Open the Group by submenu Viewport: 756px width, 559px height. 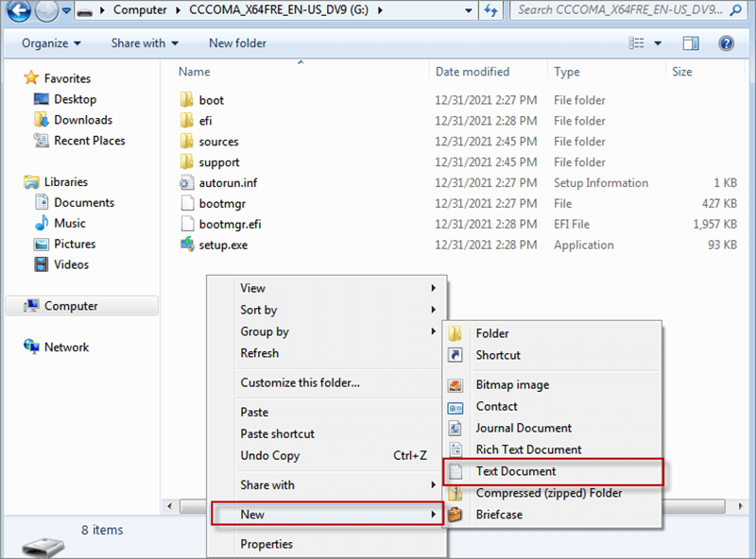pyautogui.click(x=326, y=331)
